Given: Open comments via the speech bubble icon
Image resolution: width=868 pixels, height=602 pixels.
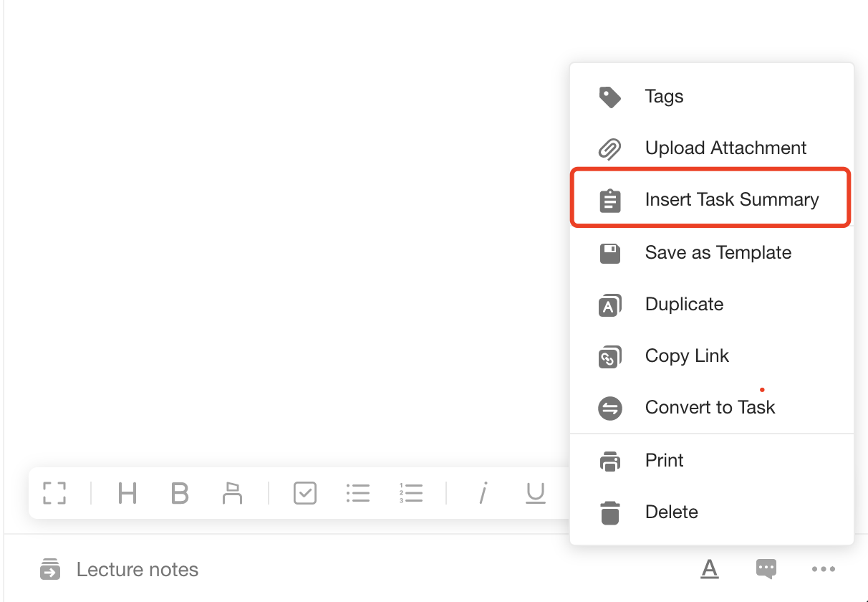Looking at the screenshot, I should 766,568.
